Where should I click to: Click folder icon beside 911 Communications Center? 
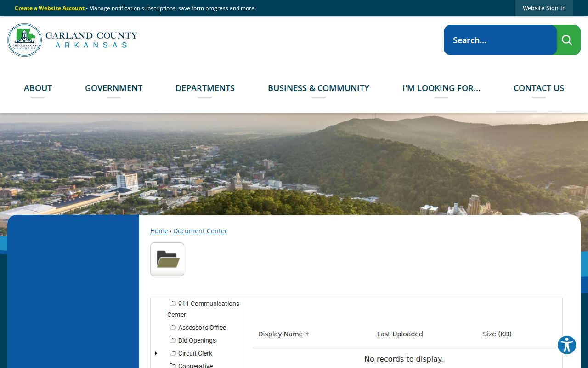click(x=173, y=304)
